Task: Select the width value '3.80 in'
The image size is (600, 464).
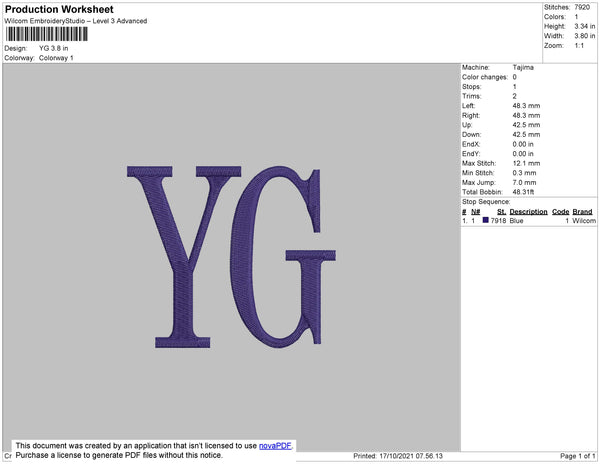Action: [585, 36]
